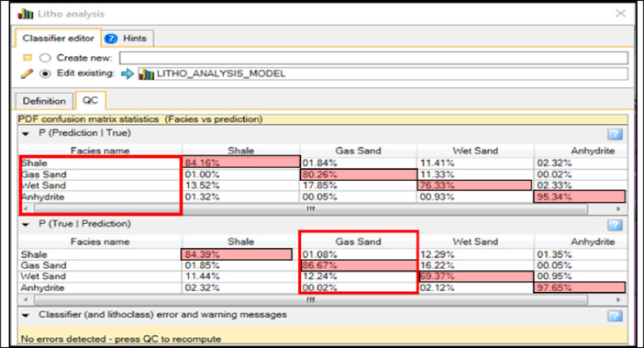Click the Wet Sand column header in upper table

click(475, 151)
